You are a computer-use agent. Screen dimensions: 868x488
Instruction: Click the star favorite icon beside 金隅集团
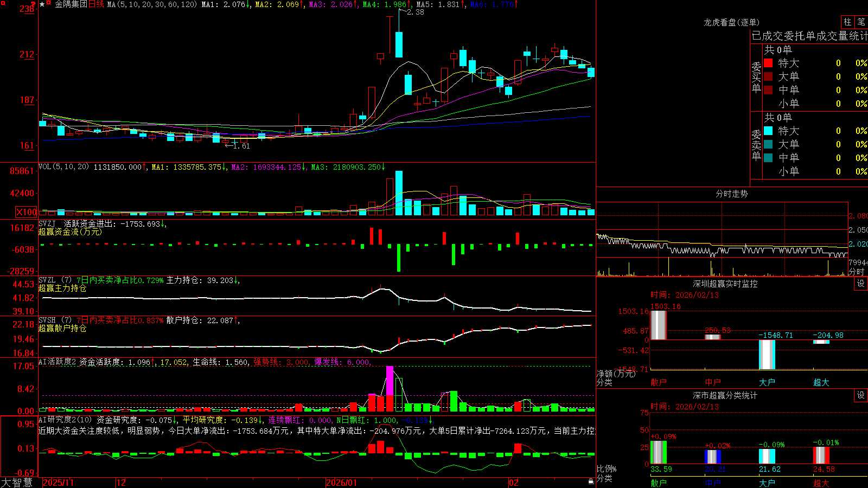click(x=42, y=4)
